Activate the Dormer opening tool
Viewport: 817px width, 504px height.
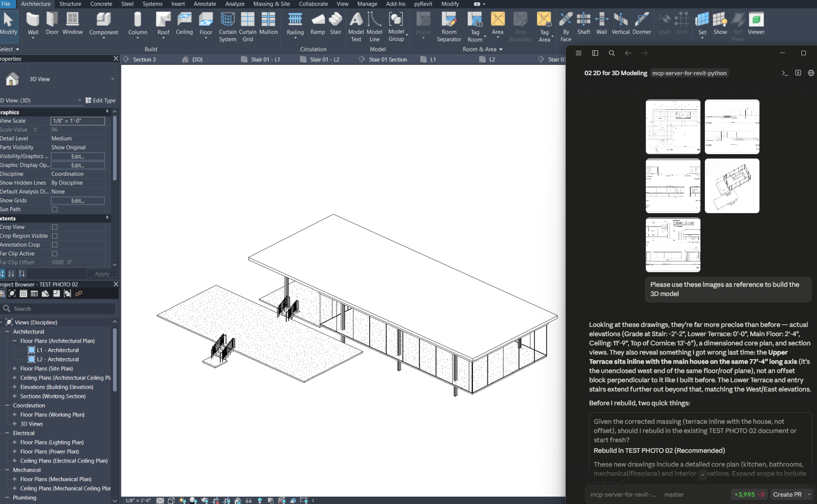coord(642,24)
